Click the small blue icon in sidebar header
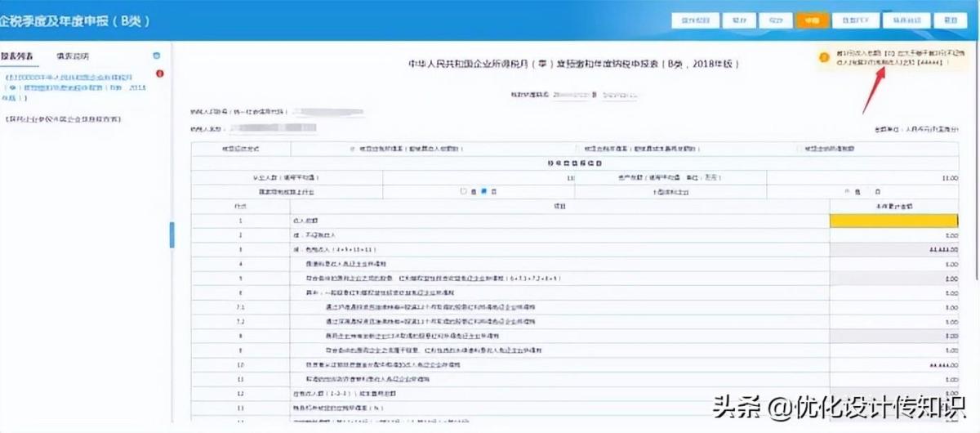Image resolution: width=980 pixels, height=433 pixels. 156,56
